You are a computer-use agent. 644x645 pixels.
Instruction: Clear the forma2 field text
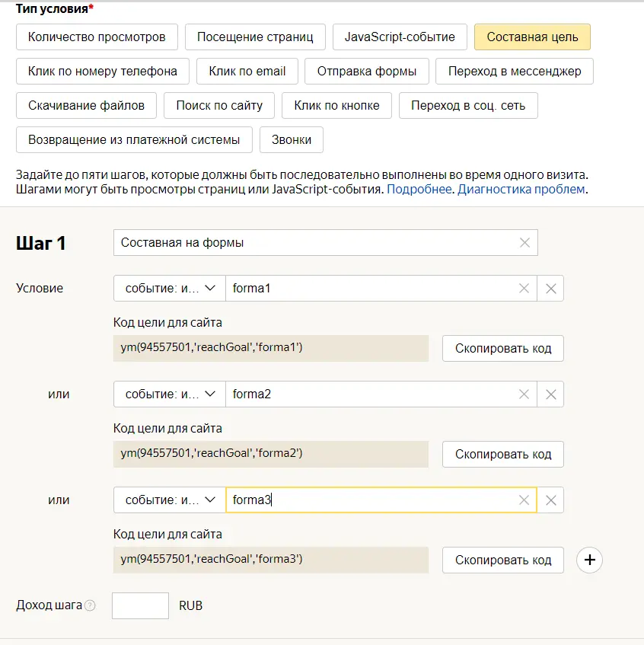point(524,394)
